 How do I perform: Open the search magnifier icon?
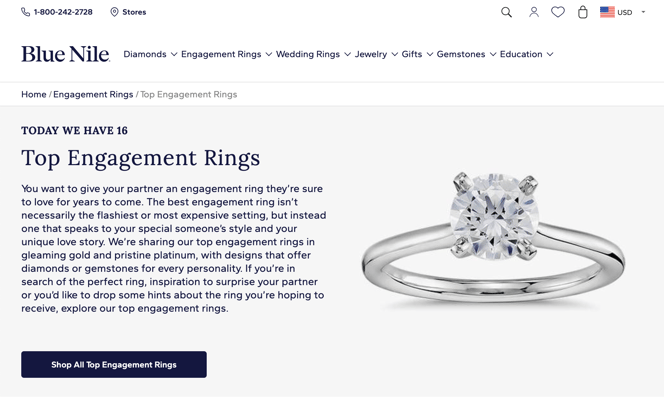coord(506,12)
